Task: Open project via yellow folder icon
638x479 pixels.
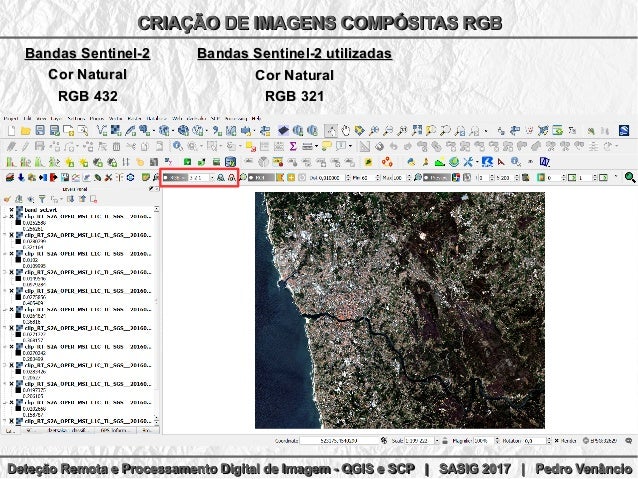Action: [x=26, y=131]
